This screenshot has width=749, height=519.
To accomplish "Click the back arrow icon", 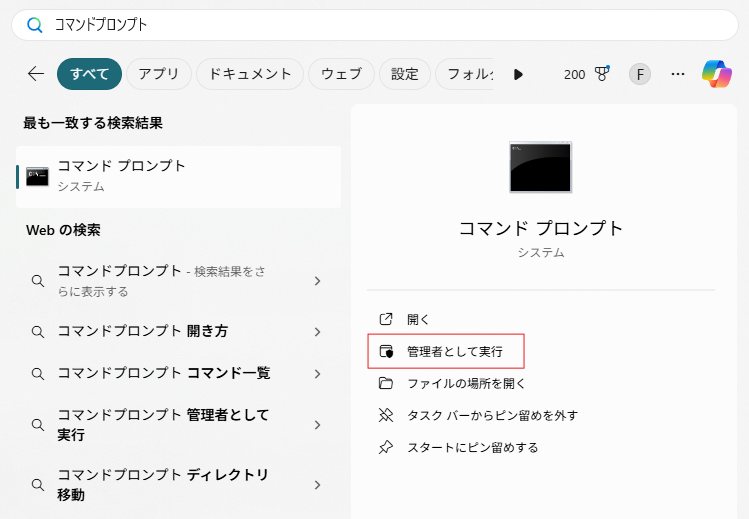I will (36, 74).
